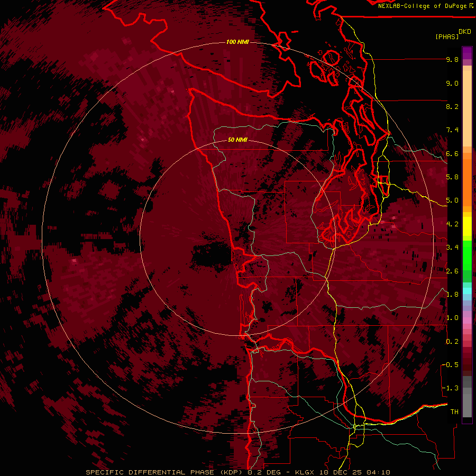Screen dimensions: 476x476
Task: Click the 1.8 scale value
Action: click(x=452, y=295)
